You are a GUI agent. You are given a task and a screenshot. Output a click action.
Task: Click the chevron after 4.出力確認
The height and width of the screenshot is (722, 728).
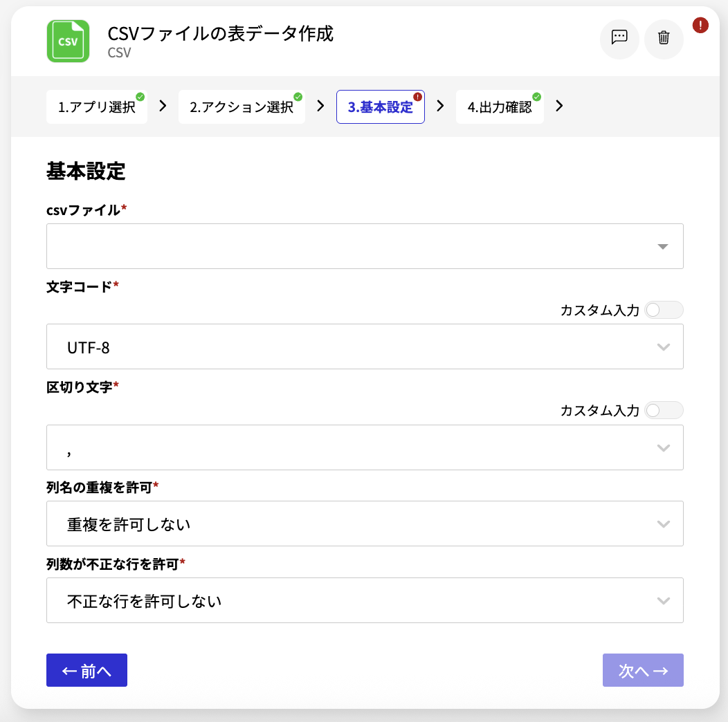point(559,107)
